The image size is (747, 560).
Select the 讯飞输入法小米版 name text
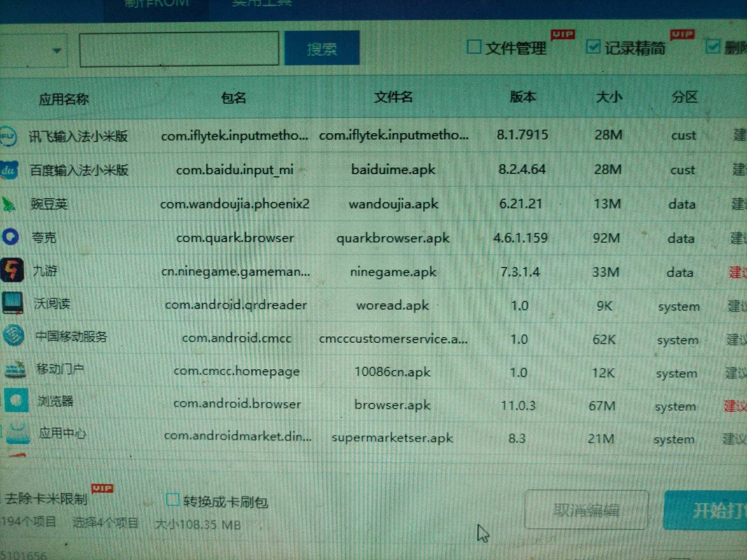point(78,136)
